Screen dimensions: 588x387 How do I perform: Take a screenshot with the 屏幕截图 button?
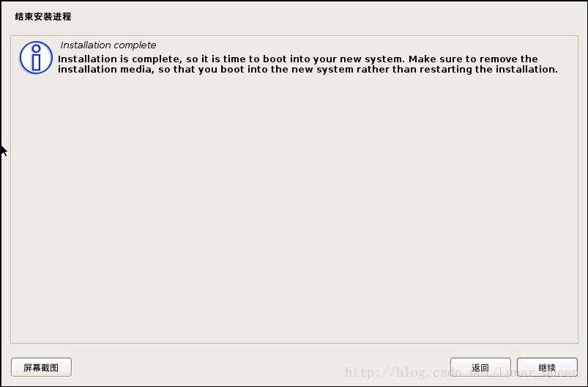(41, 367)
